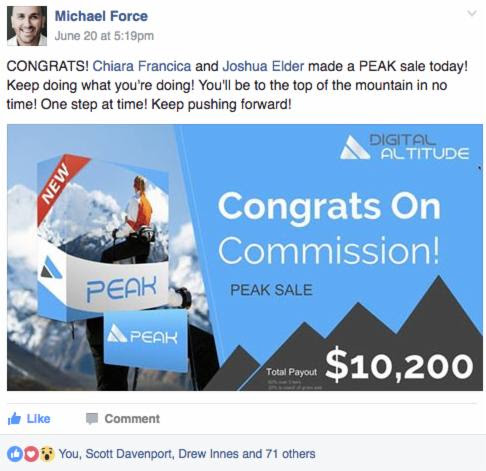Open the Congrats On Commission image
Viewport: 486px width, 471px height.
[x=245, y=257]
